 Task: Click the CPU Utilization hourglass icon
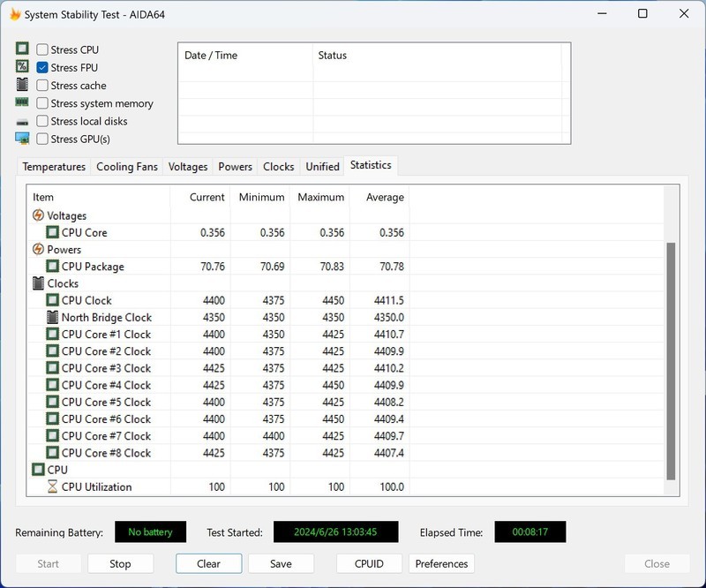click(x=52, y=486)
